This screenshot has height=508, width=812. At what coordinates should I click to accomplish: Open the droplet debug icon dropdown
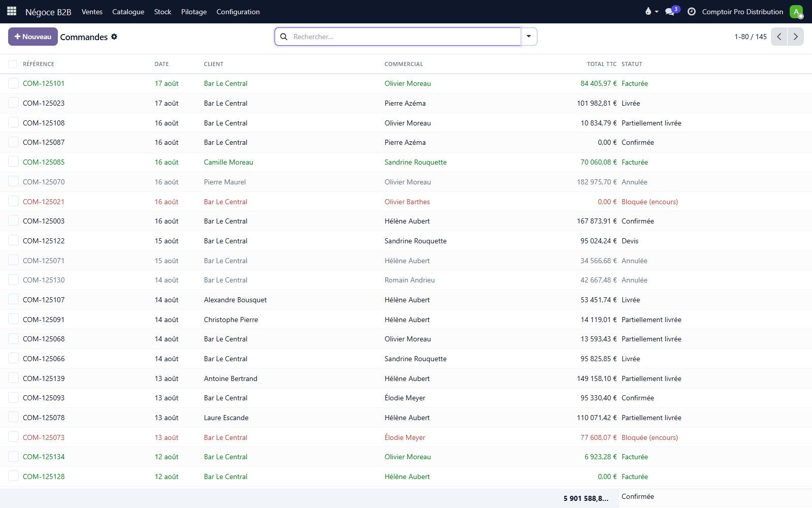point(651,11)
